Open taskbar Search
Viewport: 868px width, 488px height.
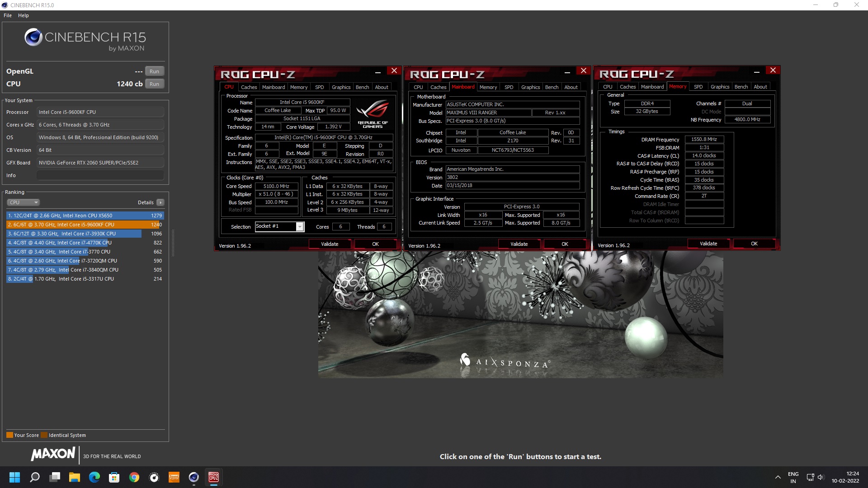[x=35, y=477]
